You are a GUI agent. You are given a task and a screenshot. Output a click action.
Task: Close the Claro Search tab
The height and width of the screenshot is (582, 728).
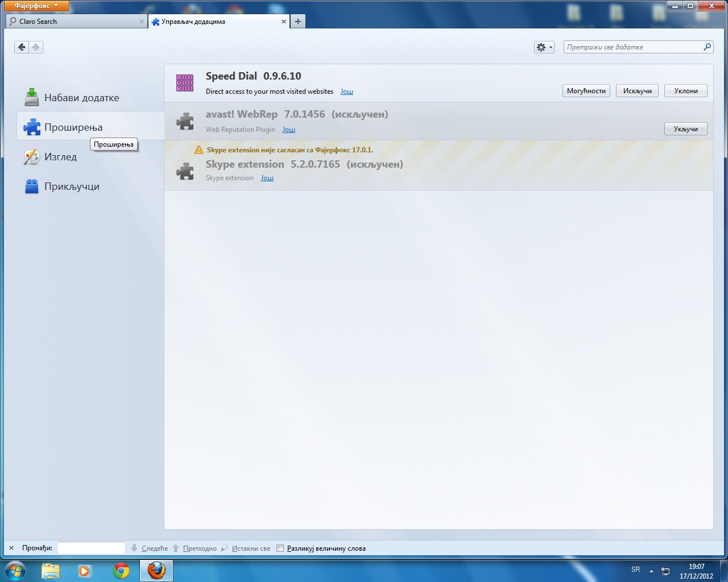[x=142, y=22]
